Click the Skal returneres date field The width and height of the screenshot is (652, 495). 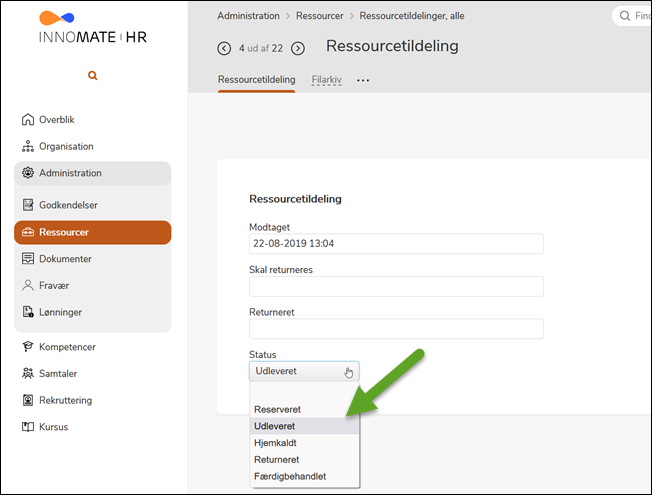395,287
